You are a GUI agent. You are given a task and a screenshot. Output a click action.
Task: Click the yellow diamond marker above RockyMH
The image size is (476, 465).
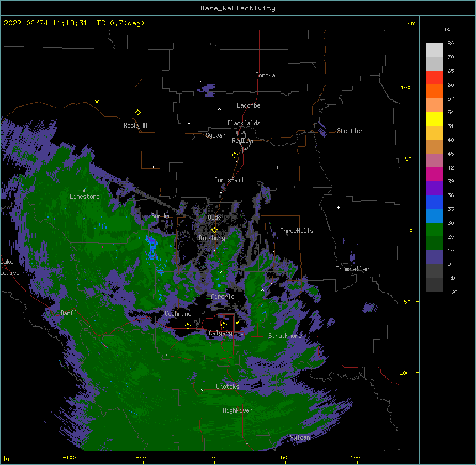tap(137, 113)
